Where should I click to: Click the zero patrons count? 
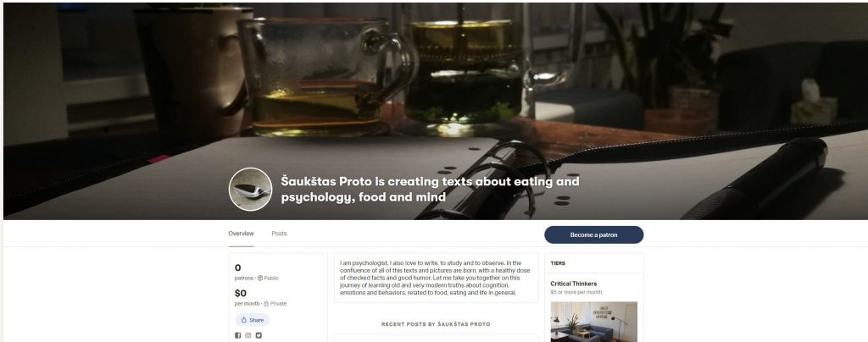point(238,268)
